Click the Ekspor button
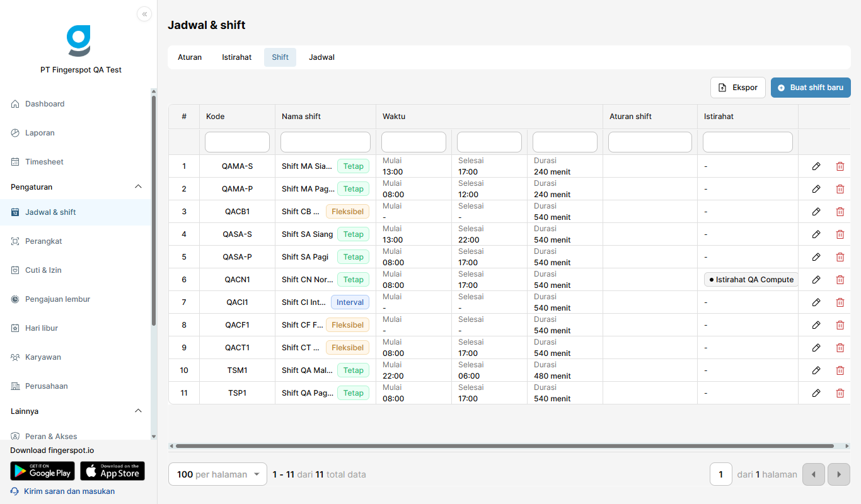Viewport: 861px width, 504px height. 738,88
